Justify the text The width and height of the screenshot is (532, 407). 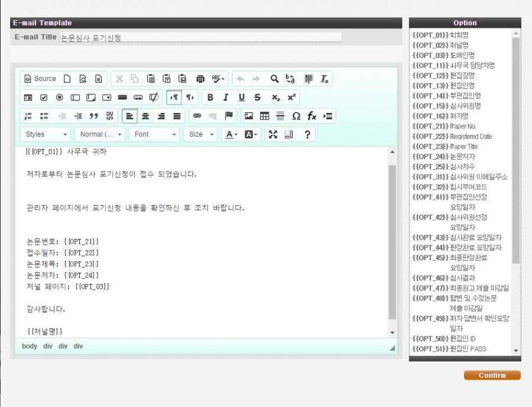click(x=177, y=116)
